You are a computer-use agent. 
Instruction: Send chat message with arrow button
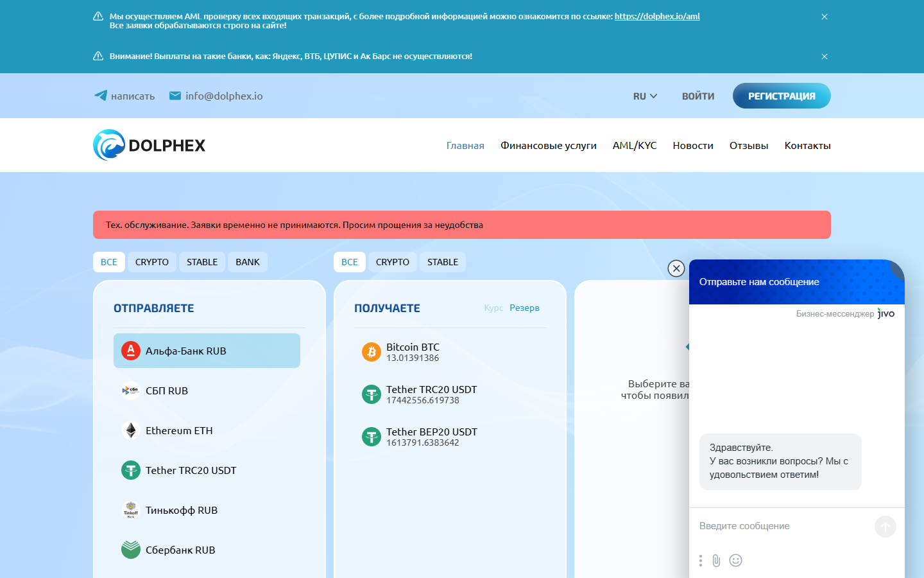tap(886, 527)
